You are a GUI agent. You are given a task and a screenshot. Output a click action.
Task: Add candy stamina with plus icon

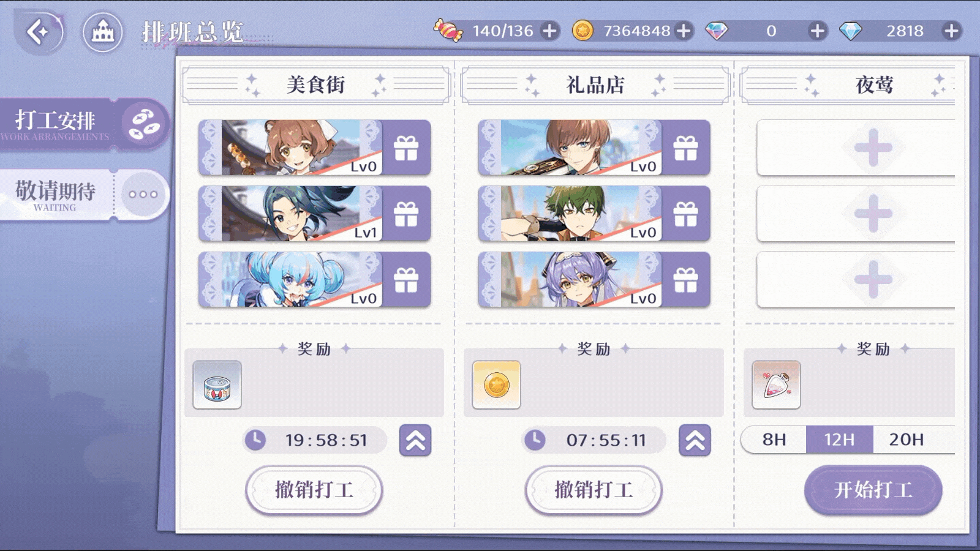pyautogui.click(x=549, y=31)
